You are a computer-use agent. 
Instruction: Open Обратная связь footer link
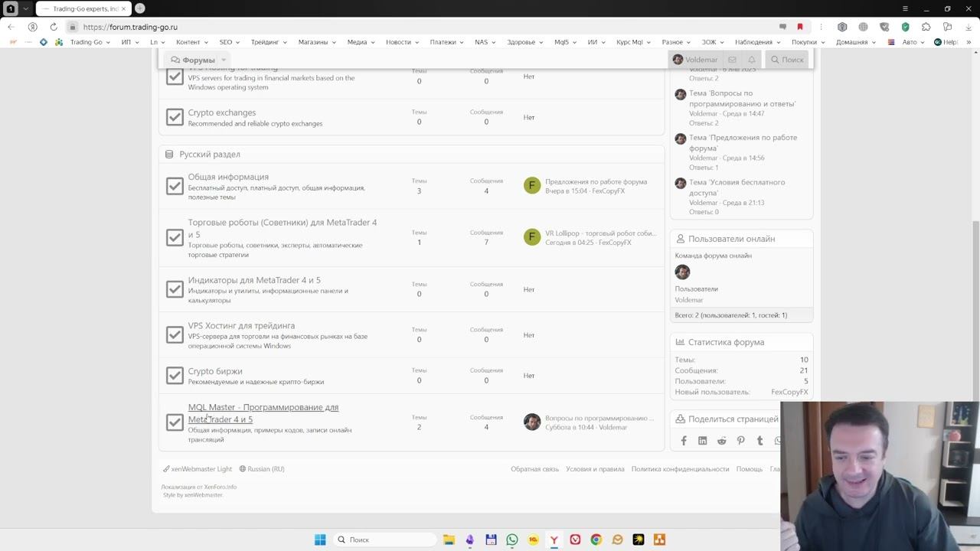click(x=535, y=469)
